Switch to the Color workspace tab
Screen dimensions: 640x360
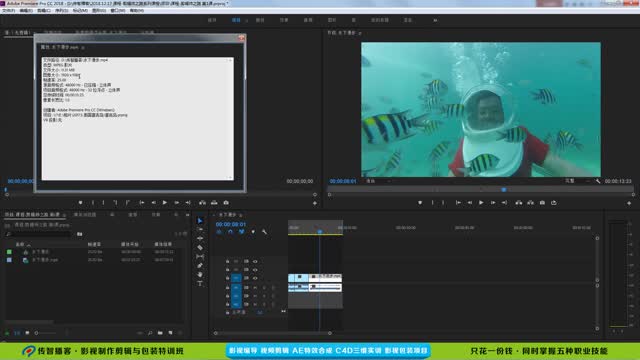pyautogui.click(x=260, y=20)
